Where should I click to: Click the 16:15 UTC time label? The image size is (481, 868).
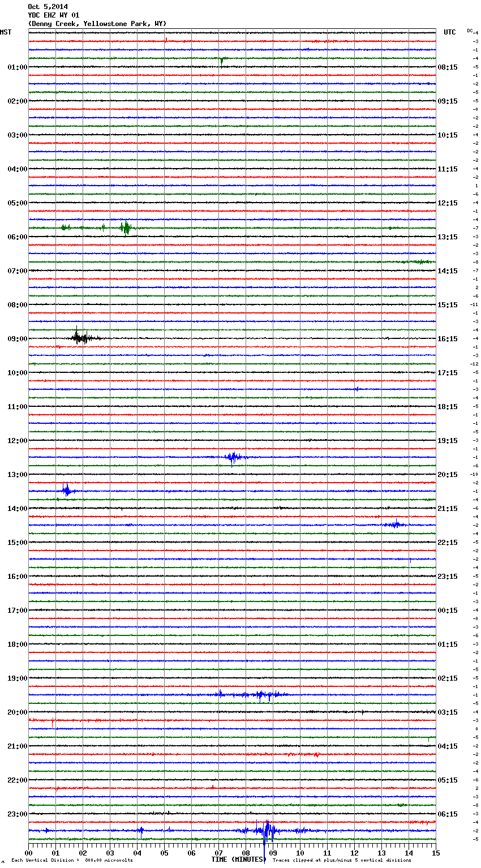pos(448,339)
